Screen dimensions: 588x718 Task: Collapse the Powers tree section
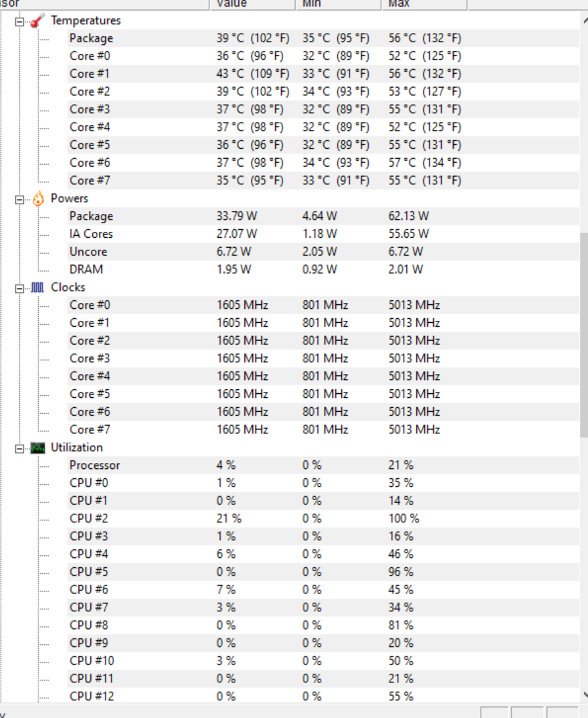point(20,199)
